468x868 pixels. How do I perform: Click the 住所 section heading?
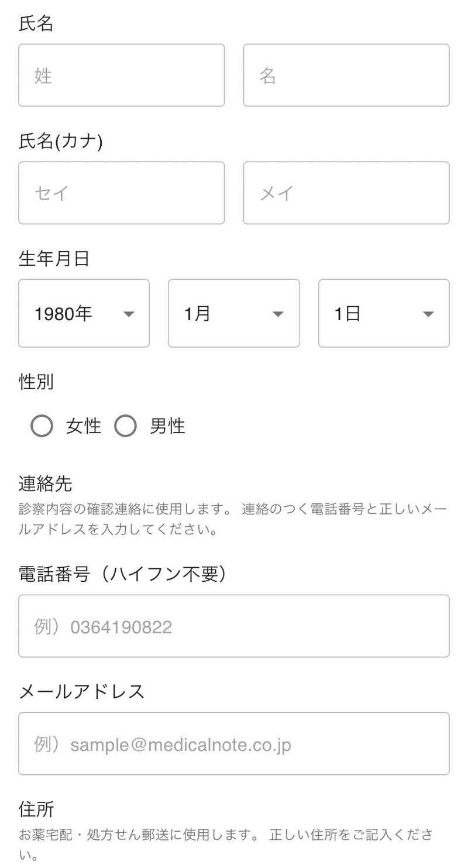point(36,809)
